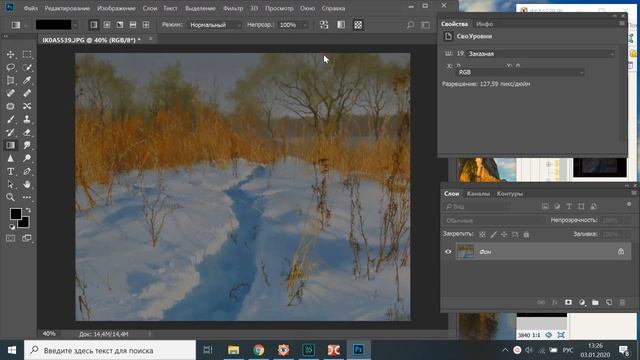Screen dimensions: 640x360
Task: Click the Windows search box on taskbar
Action: [110, 350]
